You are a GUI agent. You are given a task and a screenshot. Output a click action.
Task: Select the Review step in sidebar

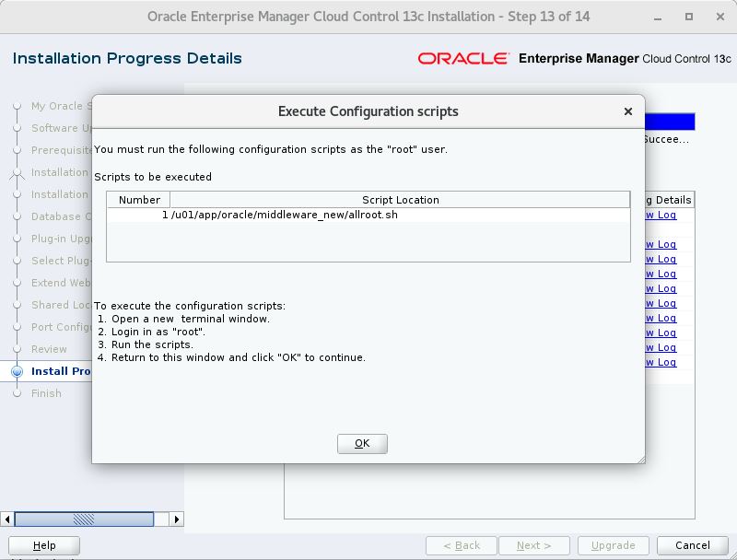coord(49,349)
